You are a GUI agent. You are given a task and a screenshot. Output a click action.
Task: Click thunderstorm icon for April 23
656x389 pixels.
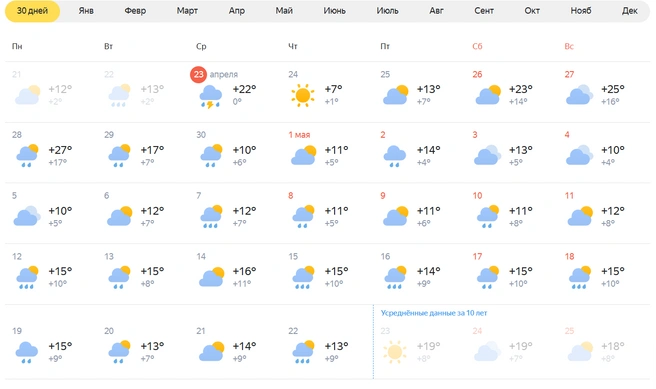(210, 96)
